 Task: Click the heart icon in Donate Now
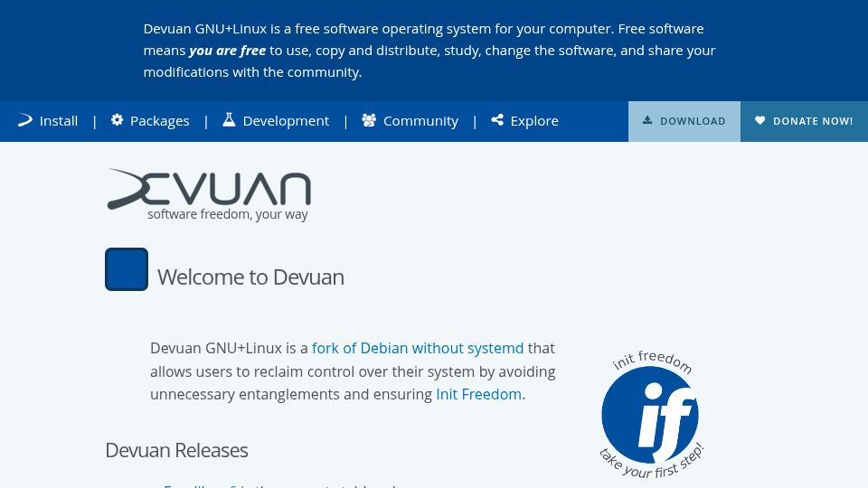tap(760, 120)
